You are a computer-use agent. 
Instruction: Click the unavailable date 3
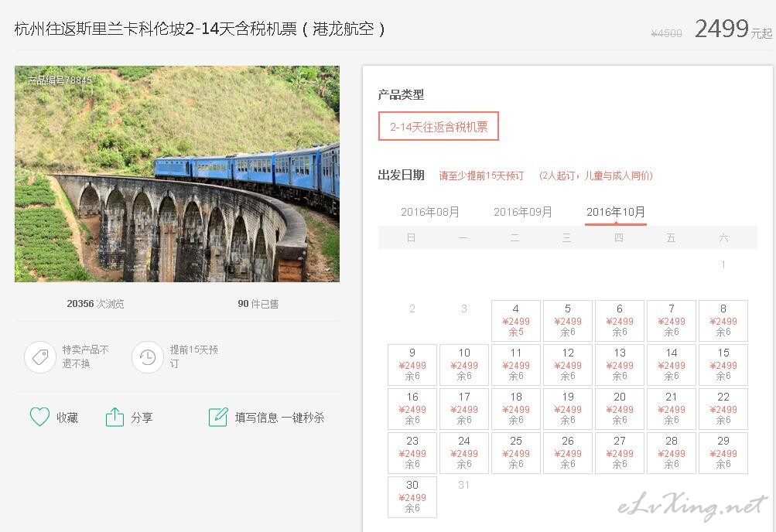click(463, 309)
